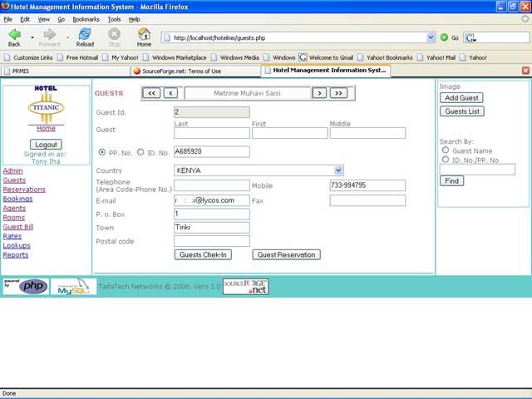The width and height of the screenshot is (532, 399).
Task: Click the Mobile number input field
Action: tap(367, 186)
